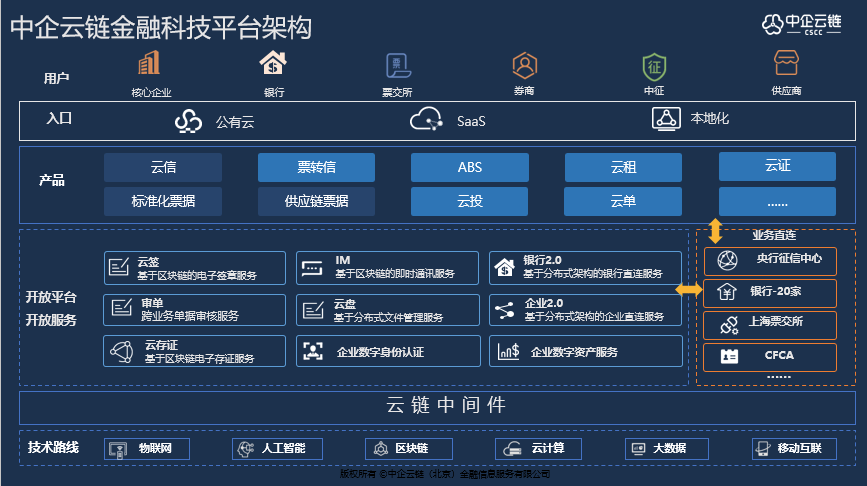The width and height of the screenshot is (867, 486).
Task: Click the 银行2.0 house icon
Action: (x=504, y=268)
